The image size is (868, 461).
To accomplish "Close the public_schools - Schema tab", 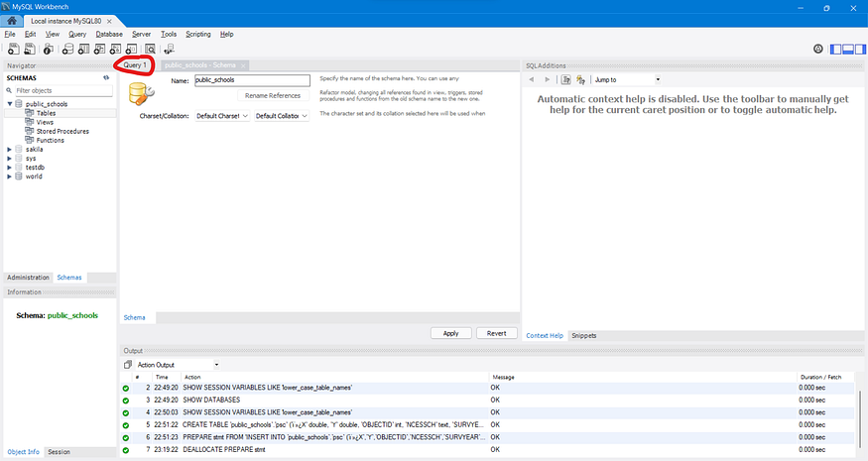I will 243,65.
